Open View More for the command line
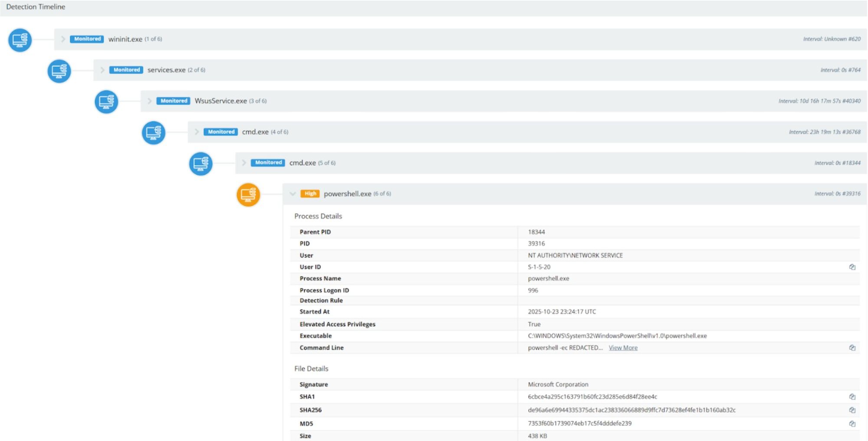 point(623,348)
